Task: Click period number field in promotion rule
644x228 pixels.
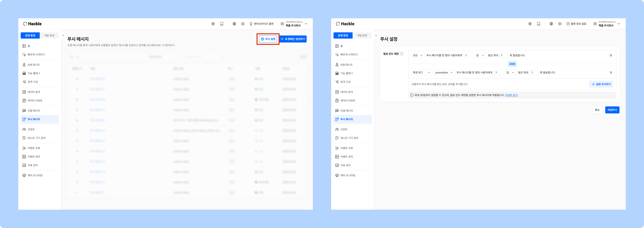Action: pyautogui.click(x=498, y=72)
